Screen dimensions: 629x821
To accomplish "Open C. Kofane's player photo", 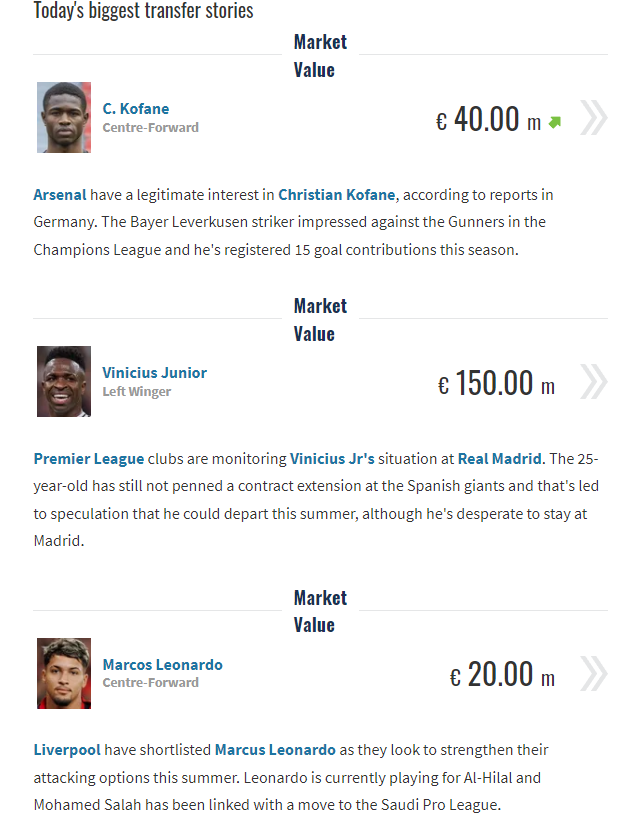I will (x=64, y=118).
